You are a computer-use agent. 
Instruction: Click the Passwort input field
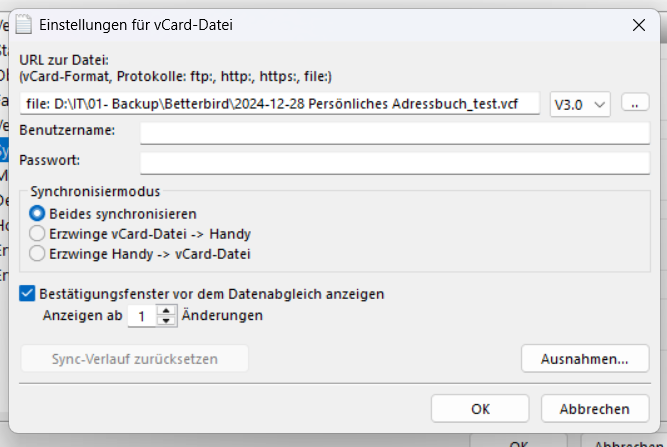pyautogui.click(x=395, y=161)
